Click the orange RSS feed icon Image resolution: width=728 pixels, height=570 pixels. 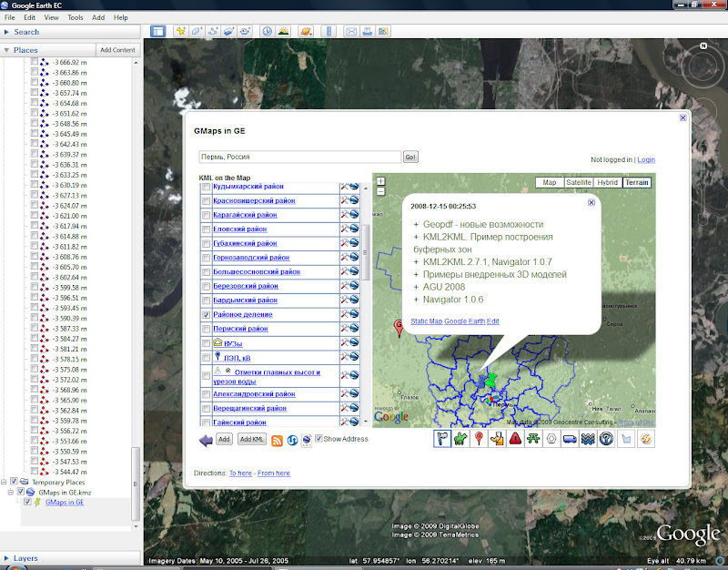click(x=277, y=441)
